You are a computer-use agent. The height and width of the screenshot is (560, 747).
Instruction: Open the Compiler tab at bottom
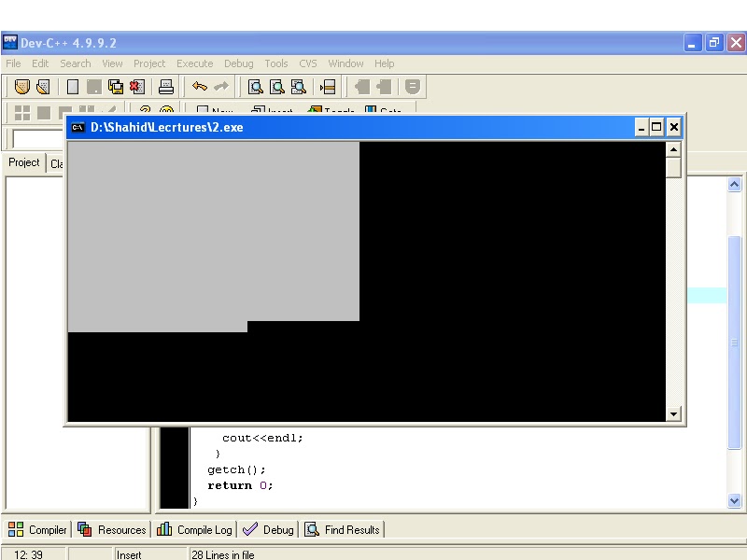coord(37,529)
